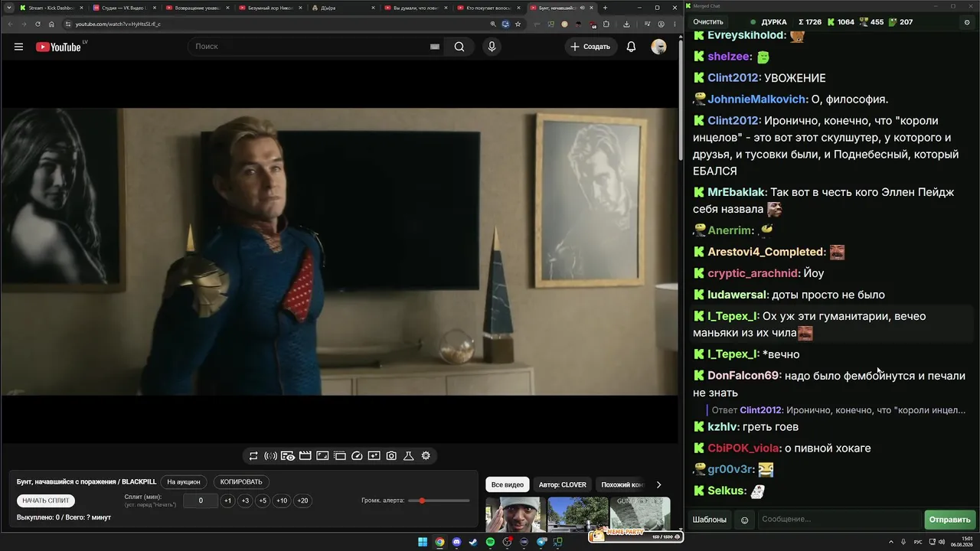Open the gear settings in player toolbar
Viewport: 980px width, 551px height.
(426, 456)
